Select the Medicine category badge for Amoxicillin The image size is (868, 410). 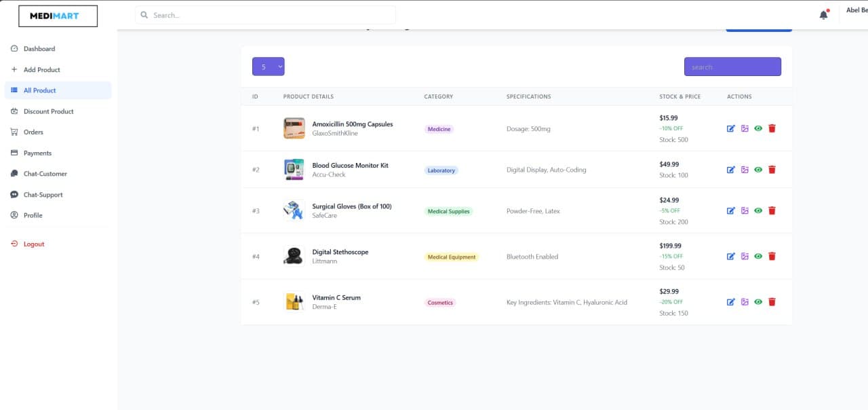tap(439, 128)
